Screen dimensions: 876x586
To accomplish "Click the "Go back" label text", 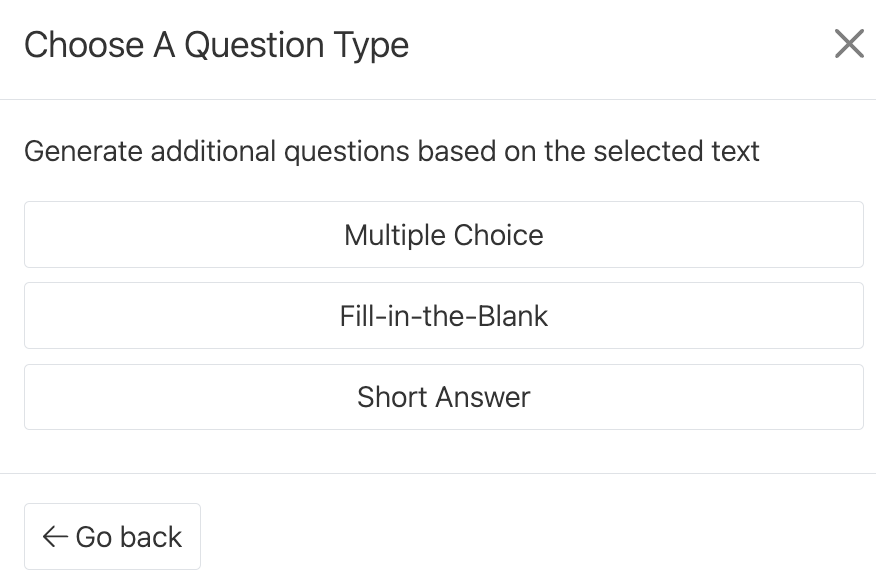I will point(129,537).
